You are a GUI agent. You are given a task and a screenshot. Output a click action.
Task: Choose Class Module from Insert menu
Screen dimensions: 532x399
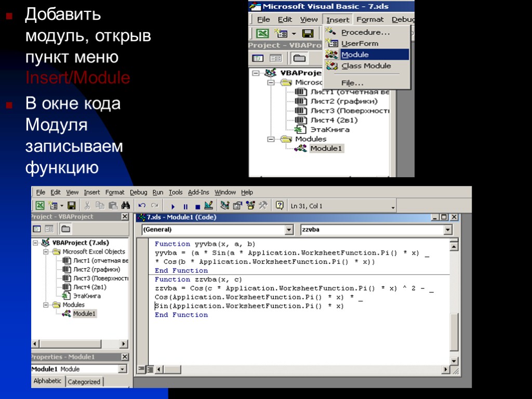tap(367, 66)
